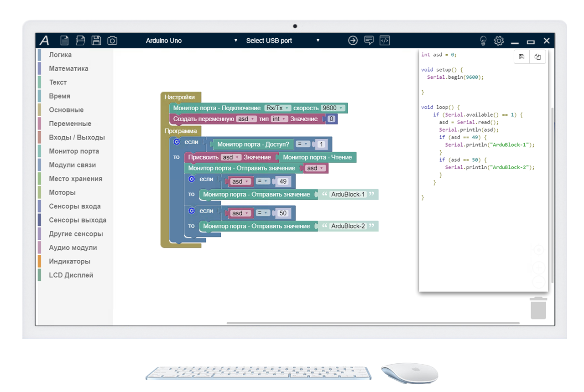Open application settings with the gear icon
The height and width of the screenshot is (392, 584).
coord(499,41)
